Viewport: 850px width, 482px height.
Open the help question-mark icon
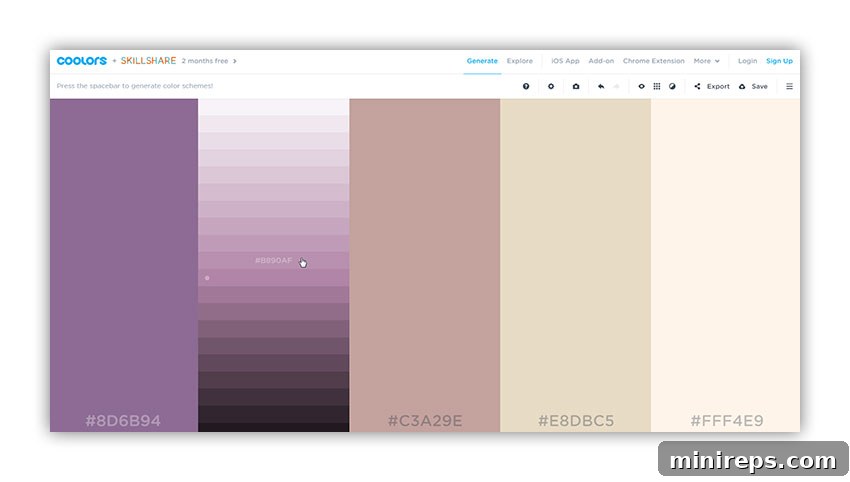pos(526,86)
